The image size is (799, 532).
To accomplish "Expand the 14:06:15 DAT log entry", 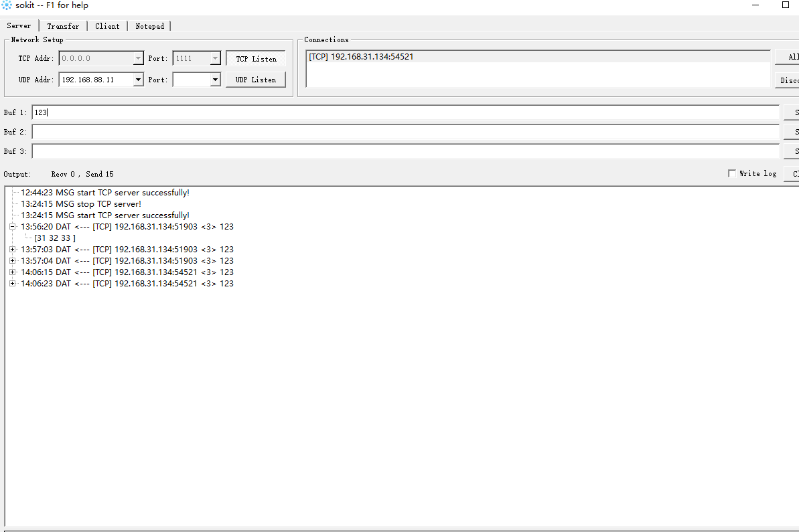I will tap(12, 272).
